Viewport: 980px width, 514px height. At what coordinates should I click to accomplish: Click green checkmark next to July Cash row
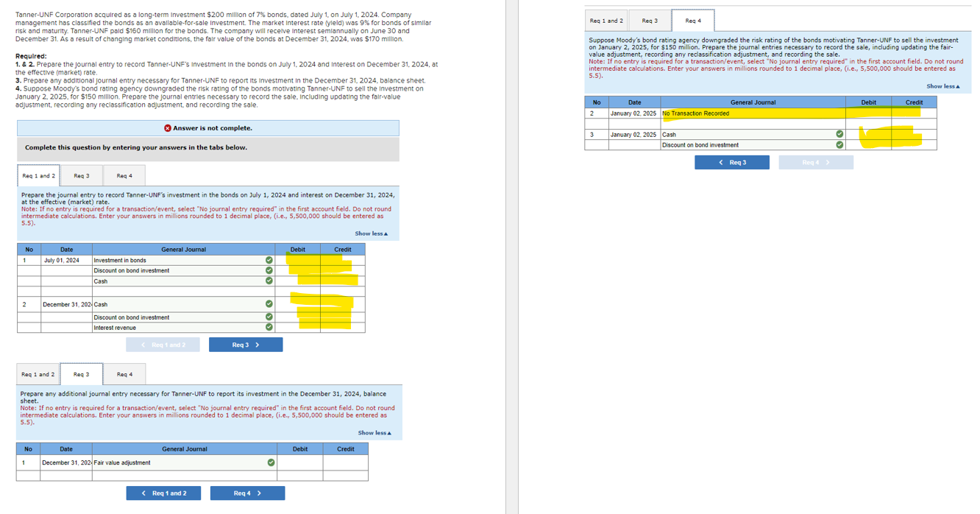[269, 281]
